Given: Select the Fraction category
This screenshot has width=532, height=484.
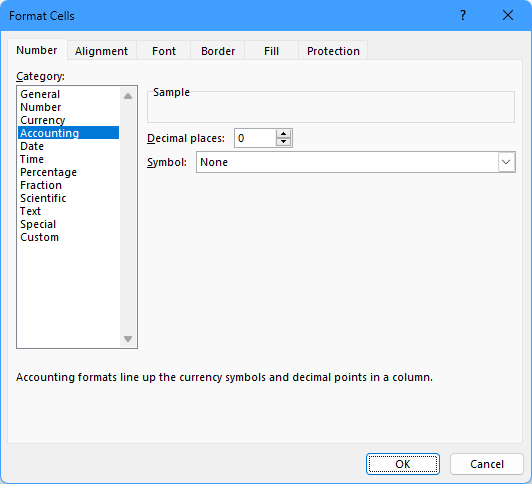Looking at the screenshot, I should click(68, 185).
